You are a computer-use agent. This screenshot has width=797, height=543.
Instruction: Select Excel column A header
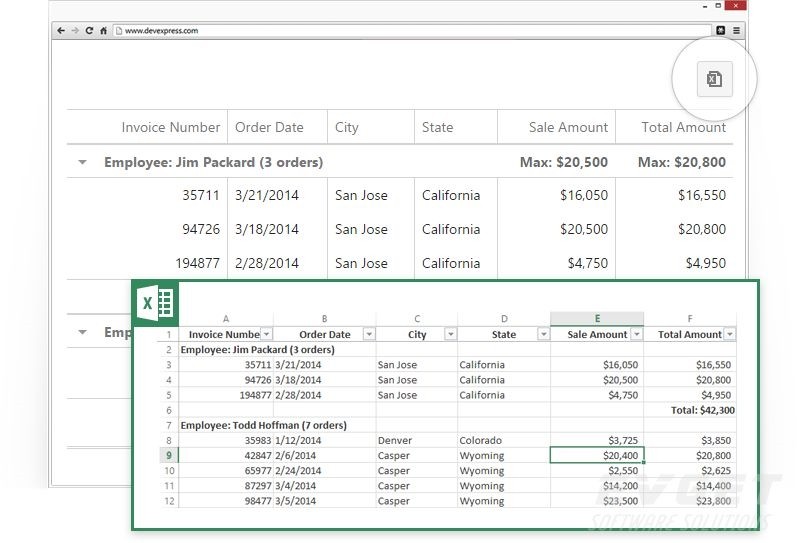pos(226,319)
